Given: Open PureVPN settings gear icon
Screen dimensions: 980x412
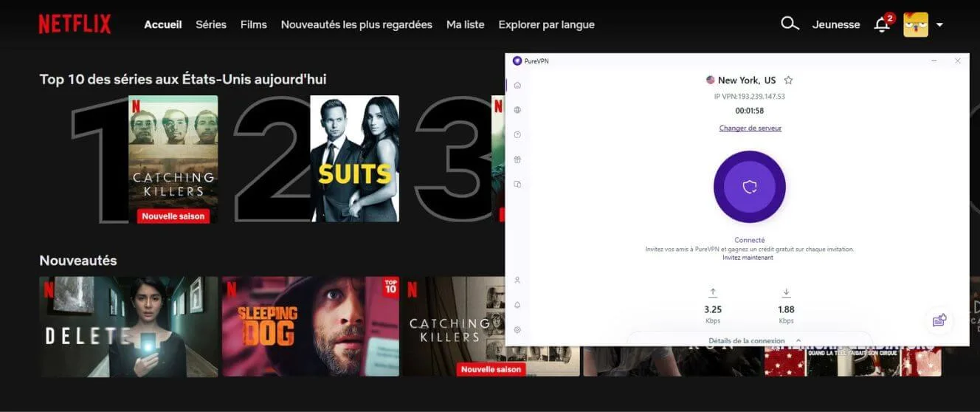Looking at the screenshot, I should click(x=517, y=330).
